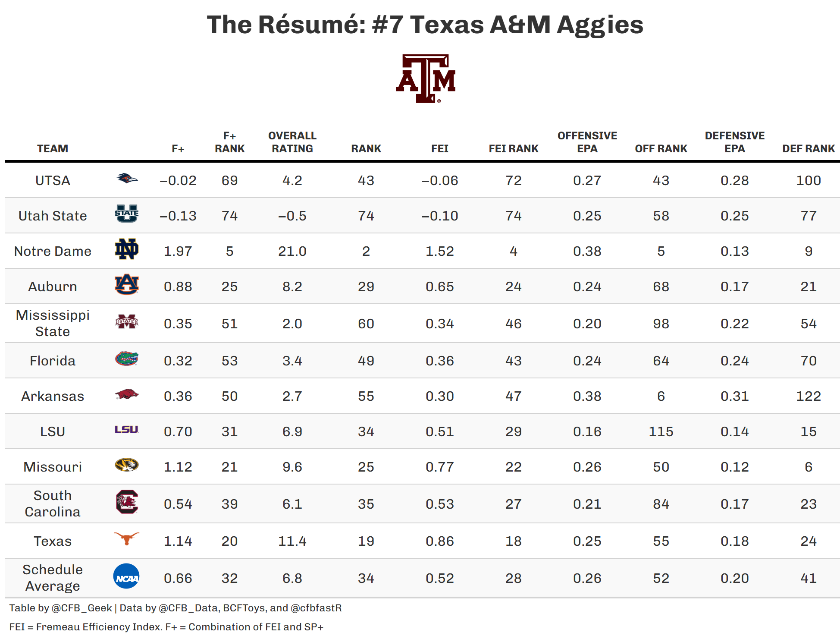Click the Missouri Tigers logo
Image resolution: width=840 pixels, height=642 pixels.
pyautogui.click(x=126, y=465)
